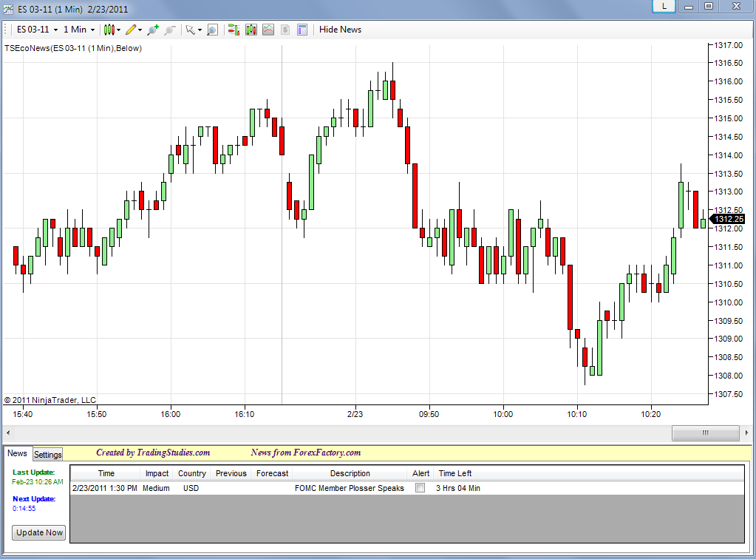Click the right arrow of horizontal scrollbar

[746, 433]
